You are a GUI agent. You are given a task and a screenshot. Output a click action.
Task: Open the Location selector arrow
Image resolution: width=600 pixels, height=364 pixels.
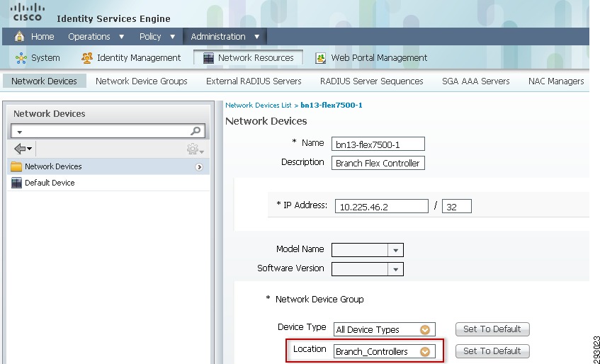pyautogui.click(x=425, y=351)
